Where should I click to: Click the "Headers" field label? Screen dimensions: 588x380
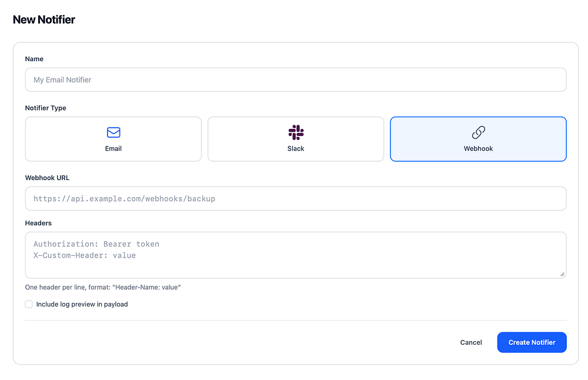[38, 223]
